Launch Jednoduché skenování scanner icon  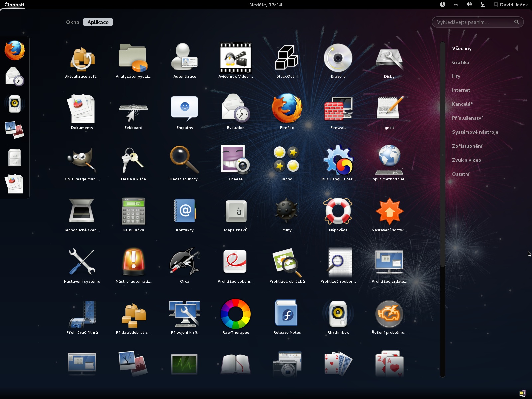[x=82, y=211]
